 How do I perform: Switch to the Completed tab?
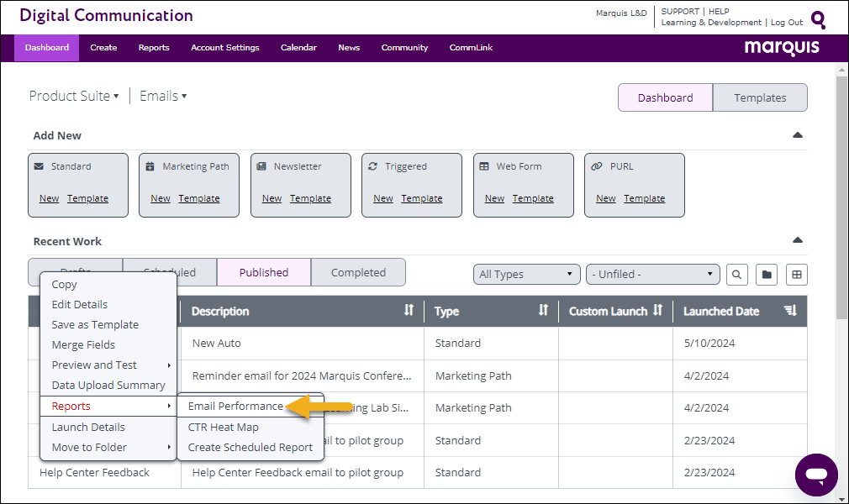click(x=358, y=272)
